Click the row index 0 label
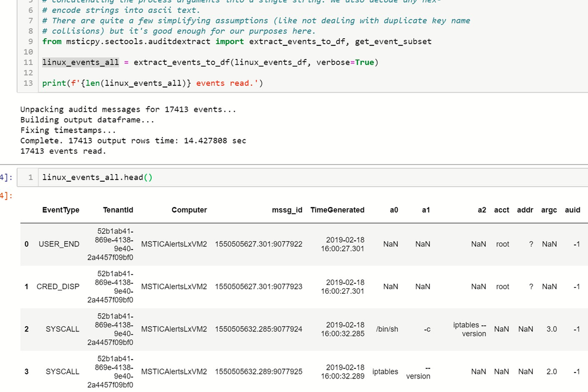The image size is (588, 392). pyautogui.click(x=26, y=244)
